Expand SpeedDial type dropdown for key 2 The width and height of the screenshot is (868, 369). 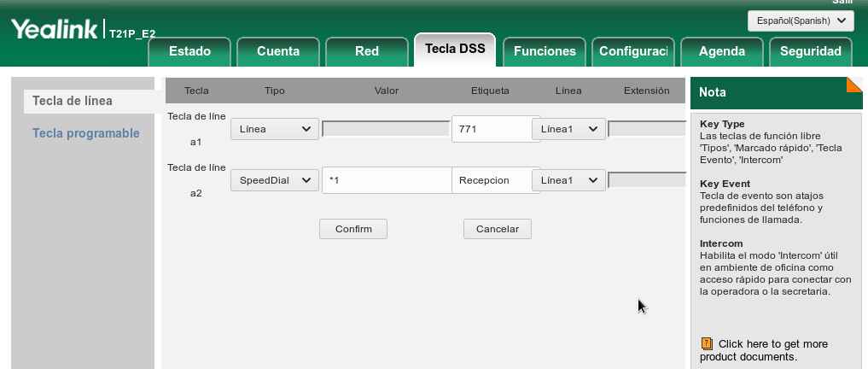point(274,180)
